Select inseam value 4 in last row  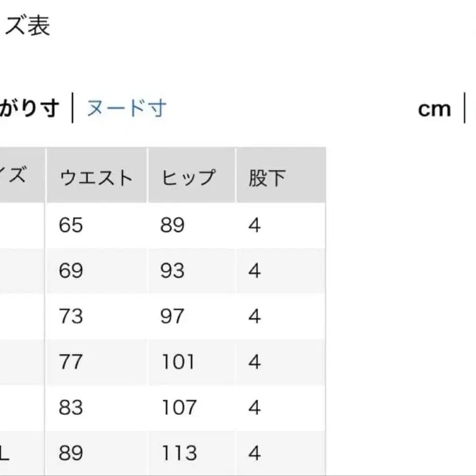click(254, 453)
